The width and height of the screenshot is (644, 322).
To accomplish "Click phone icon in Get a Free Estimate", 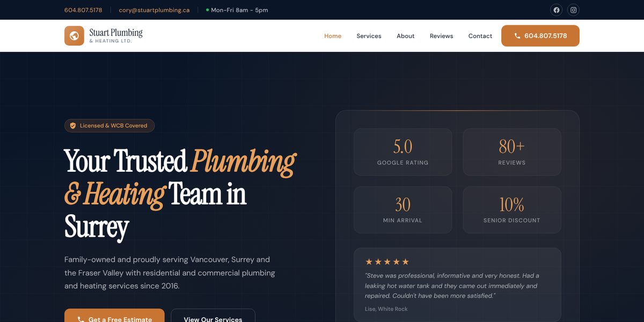I will point(80,319).
